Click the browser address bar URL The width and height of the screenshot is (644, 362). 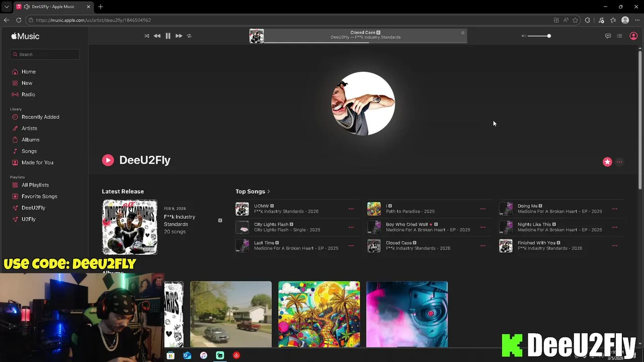(94, 20)
